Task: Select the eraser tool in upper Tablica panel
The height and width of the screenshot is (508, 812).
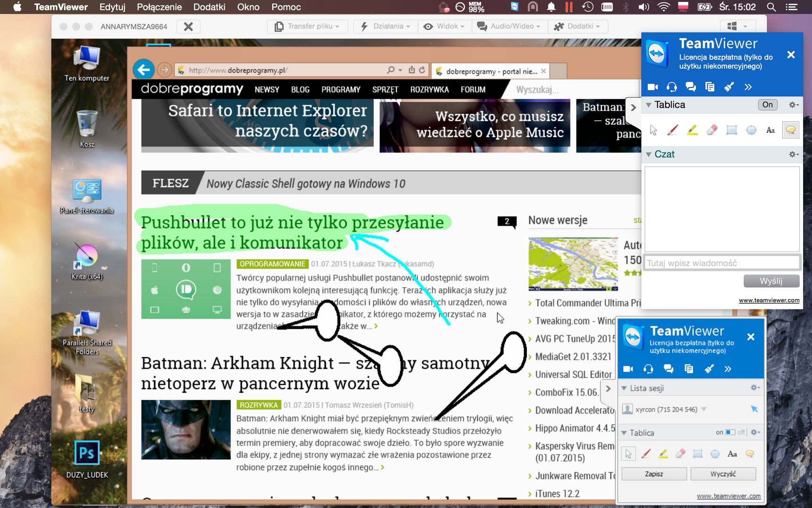Action: (712, 130)
